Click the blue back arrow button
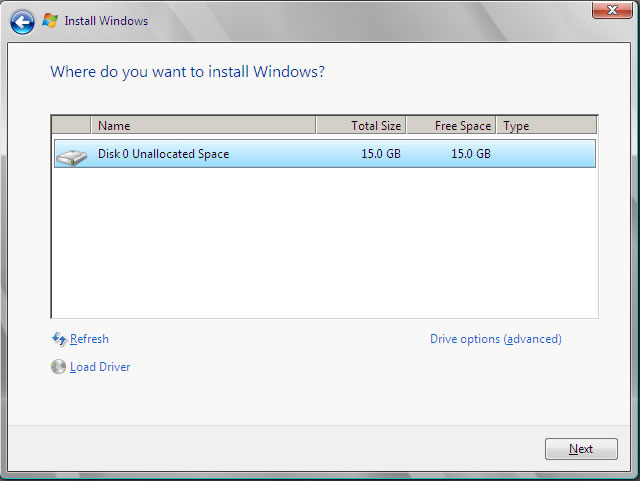 pos(22,20)
